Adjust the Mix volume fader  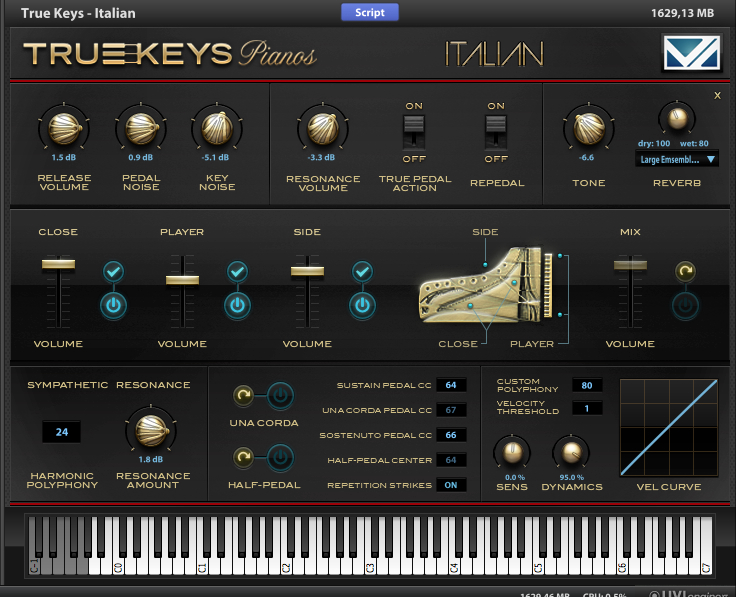[x=630, y=265]
